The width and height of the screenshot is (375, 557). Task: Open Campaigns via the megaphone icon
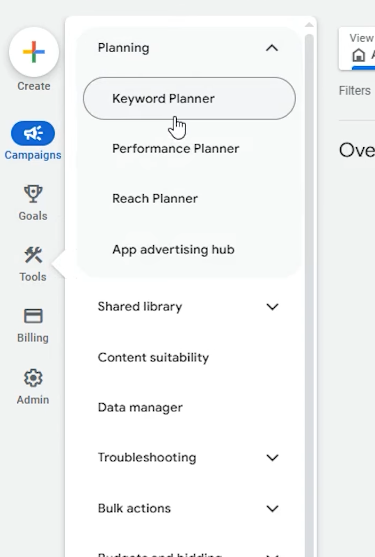coord(33,133)
